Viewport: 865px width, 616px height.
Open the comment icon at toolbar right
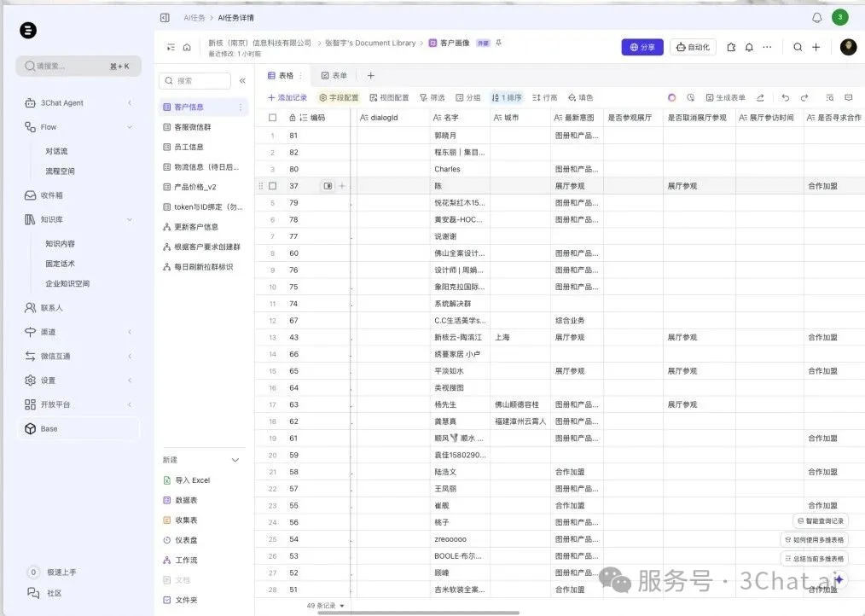848,97
